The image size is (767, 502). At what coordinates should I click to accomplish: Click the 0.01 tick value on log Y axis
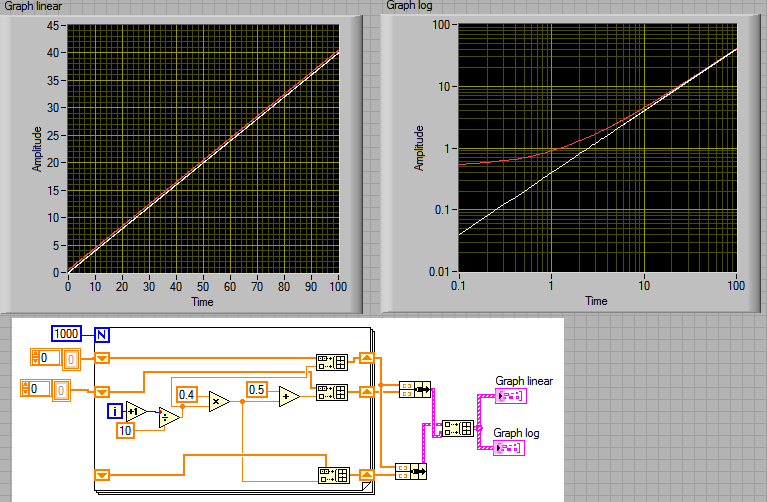click(x=439, y=272)
